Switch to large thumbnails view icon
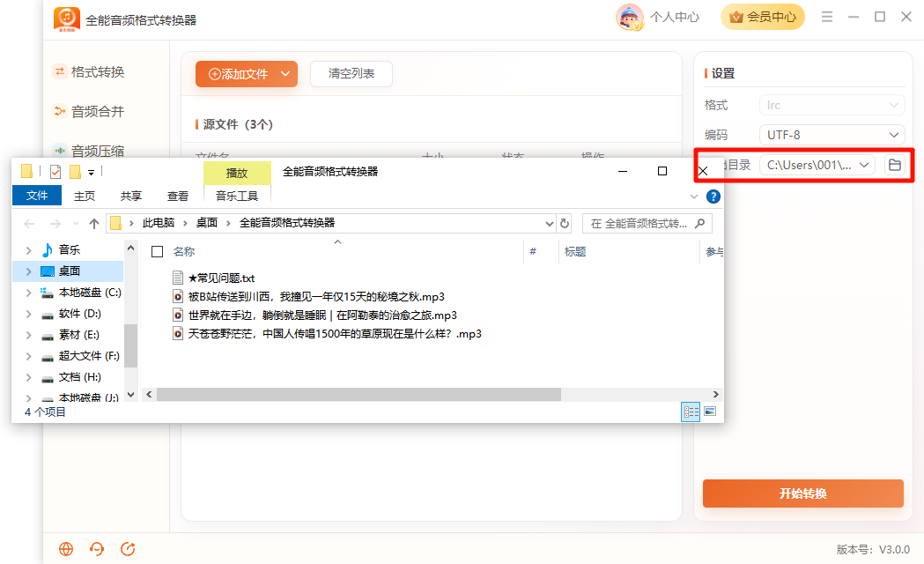The height and width of the screenshot is (564, 924). coord(710,412)
